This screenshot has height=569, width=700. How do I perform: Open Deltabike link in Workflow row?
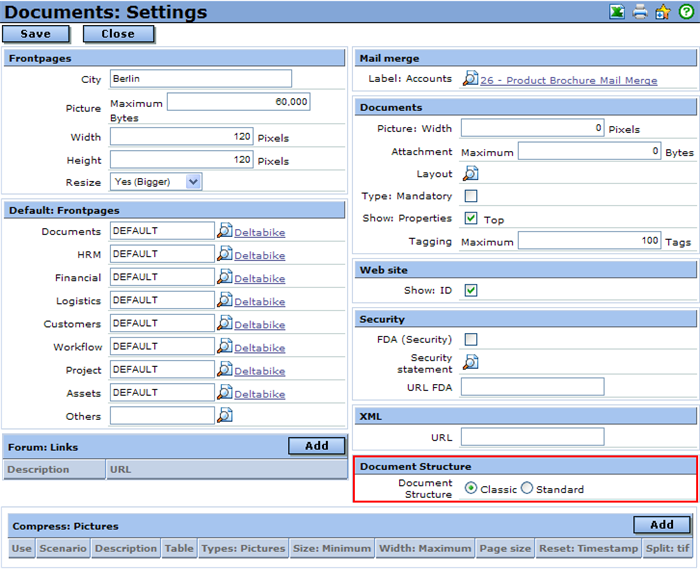259,348
